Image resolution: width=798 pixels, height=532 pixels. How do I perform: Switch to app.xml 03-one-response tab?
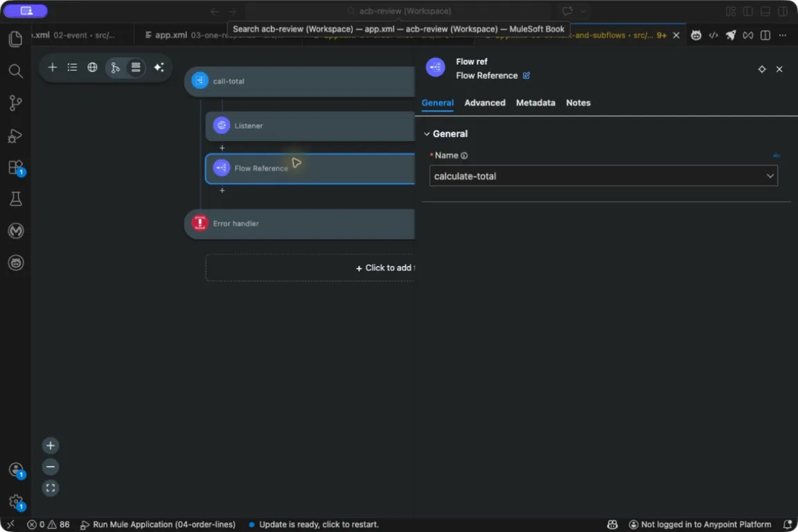click(x=213, y=35)
